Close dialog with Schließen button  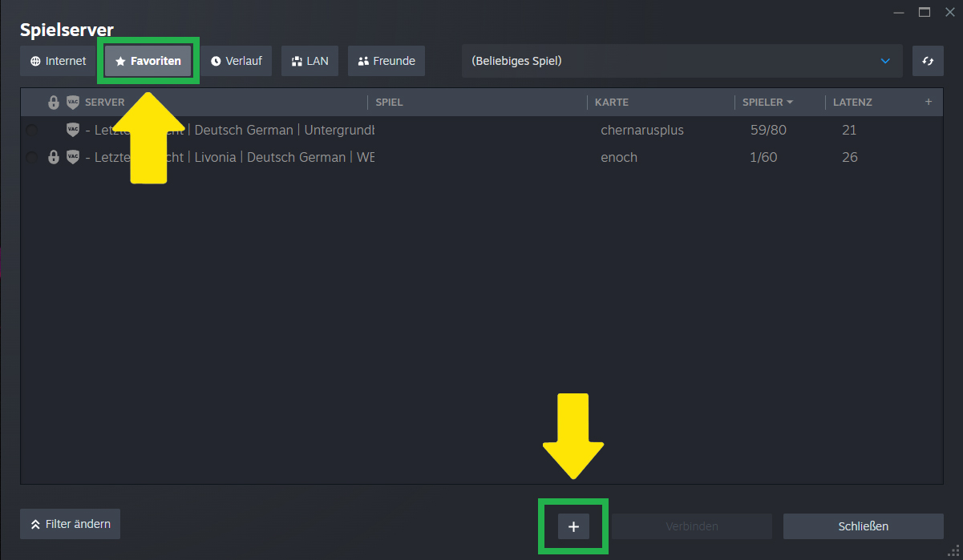(863, 526)
